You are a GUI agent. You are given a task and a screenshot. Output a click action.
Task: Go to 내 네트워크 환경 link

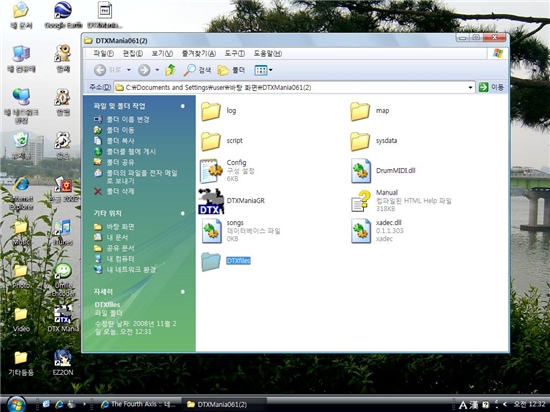tap(125, 270)
